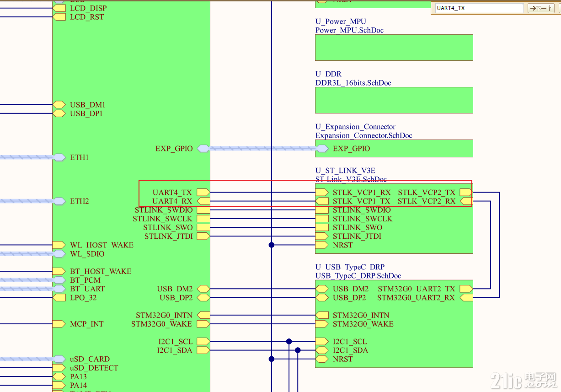Select the USB_DM2 sheet entry
The height and width of the screenshot is (392, 561).
(322, 289)
